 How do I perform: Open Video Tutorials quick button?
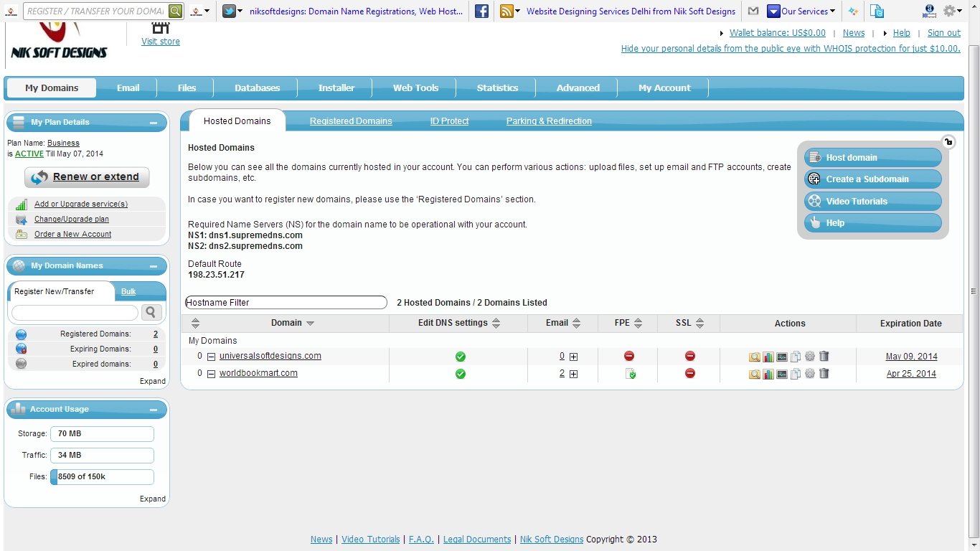pyautogui.click(x=873, y=202)
